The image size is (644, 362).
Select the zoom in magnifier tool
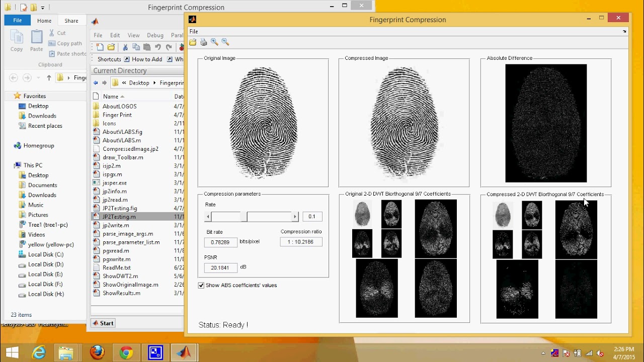pos(214,42)
